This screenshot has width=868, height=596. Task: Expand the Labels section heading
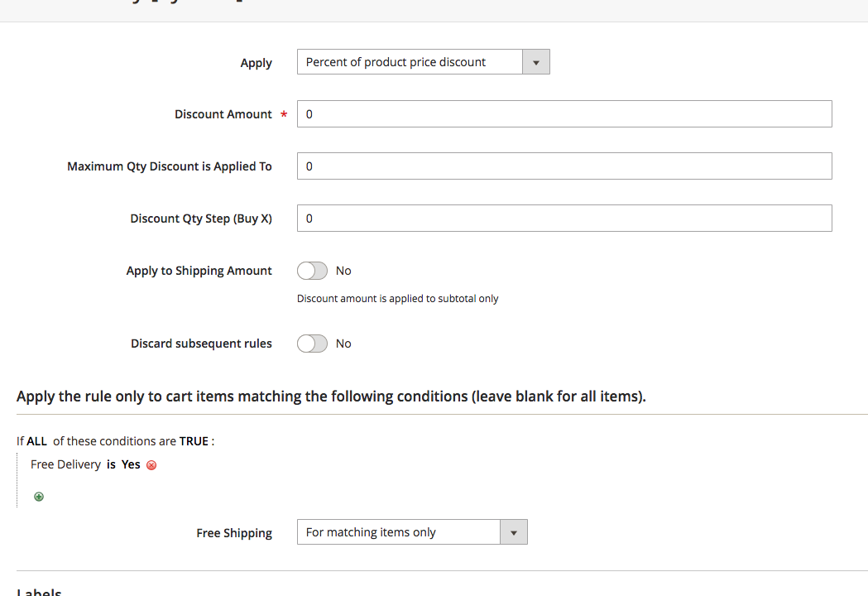tap(38, 591)
